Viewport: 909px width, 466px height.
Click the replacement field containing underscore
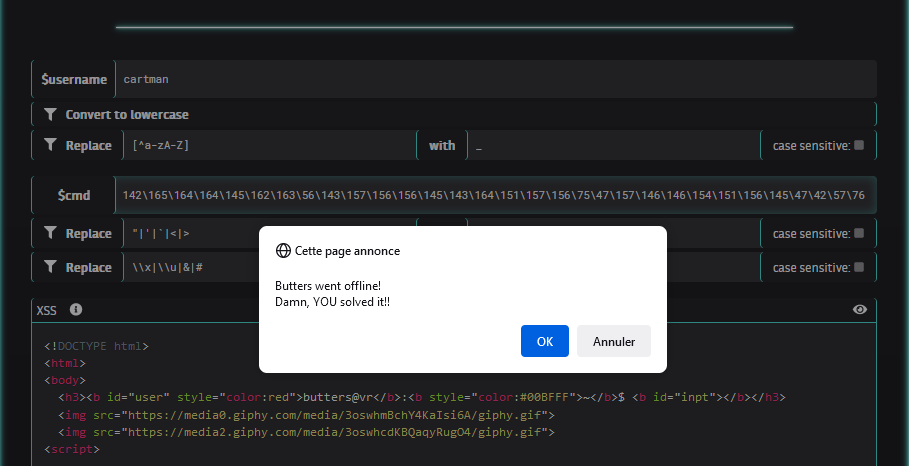pos(612,146)
